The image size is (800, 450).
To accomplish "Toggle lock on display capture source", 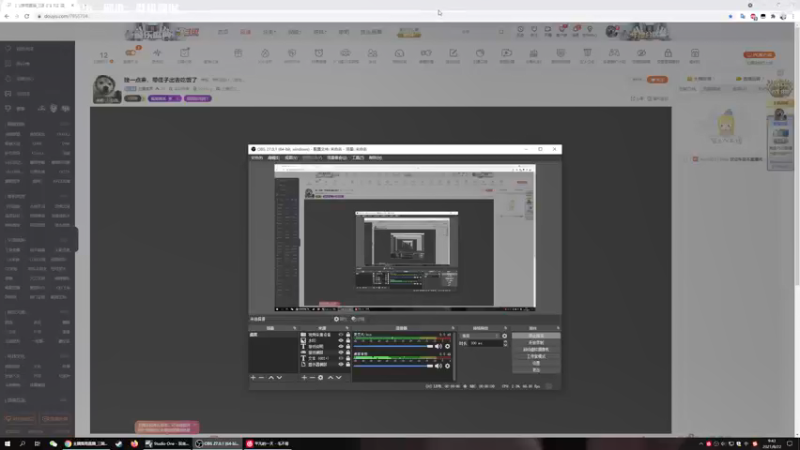I will (x=348, y=364).
